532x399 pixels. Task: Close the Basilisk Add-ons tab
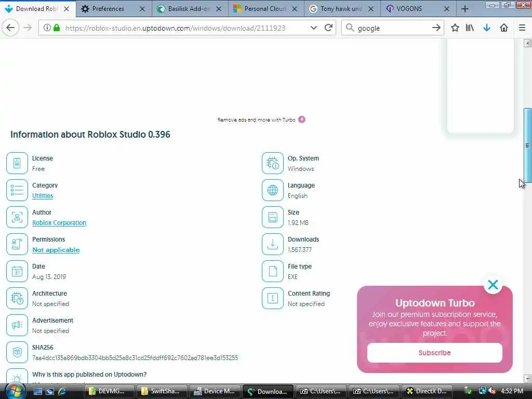pos(219,9)
